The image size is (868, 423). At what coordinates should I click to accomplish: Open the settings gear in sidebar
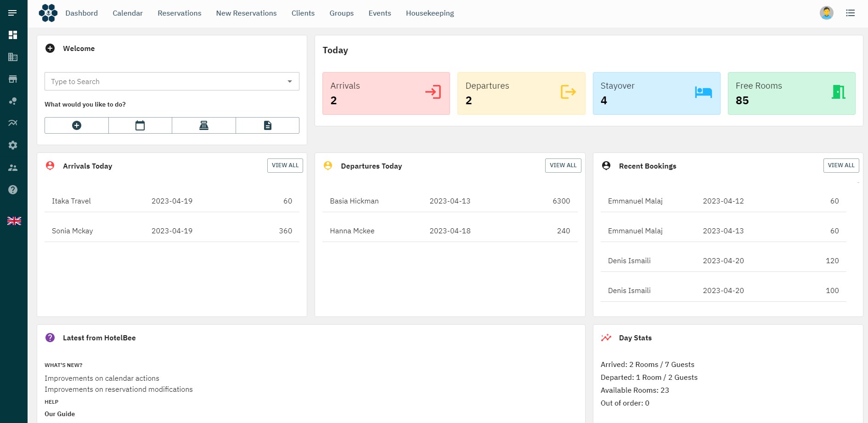[x=13, y=145]
